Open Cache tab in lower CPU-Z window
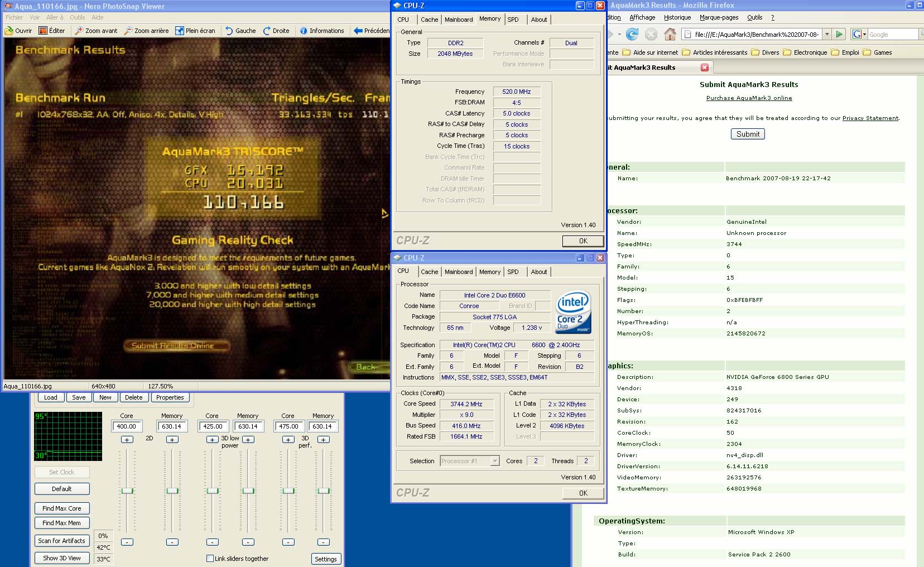This screenshot has width=924, height=567. pyautogui.click(x=429, y=272)
